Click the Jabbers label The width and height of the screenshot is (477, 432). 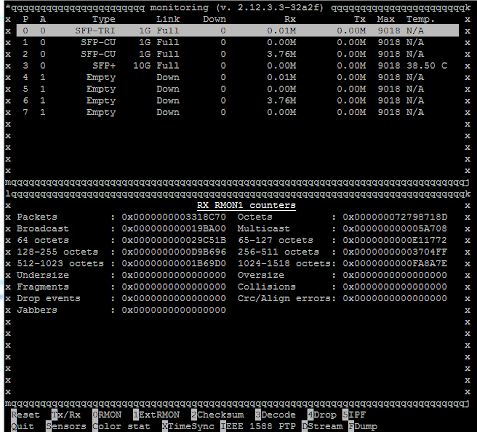37,310
